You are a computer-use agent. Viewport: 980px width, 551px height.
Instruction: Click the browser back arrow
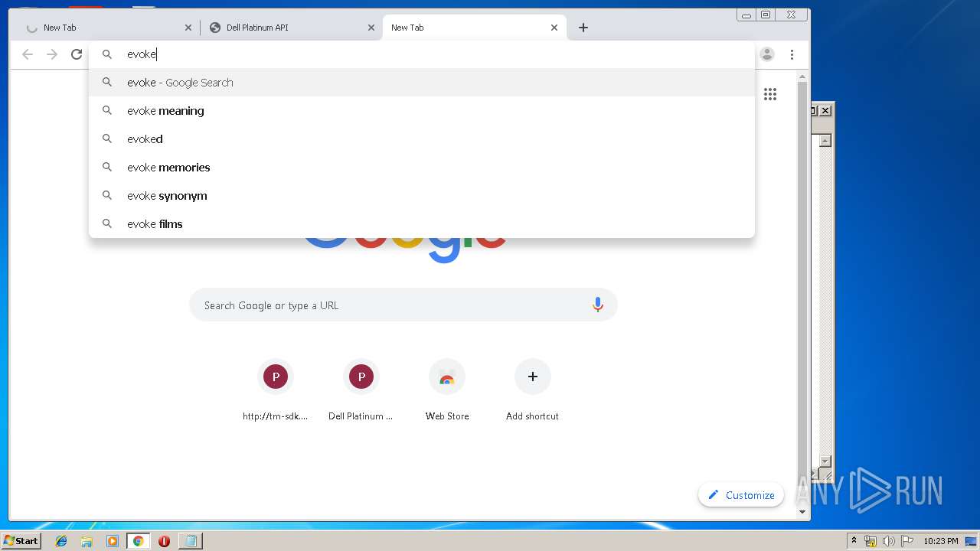point(28,54)
